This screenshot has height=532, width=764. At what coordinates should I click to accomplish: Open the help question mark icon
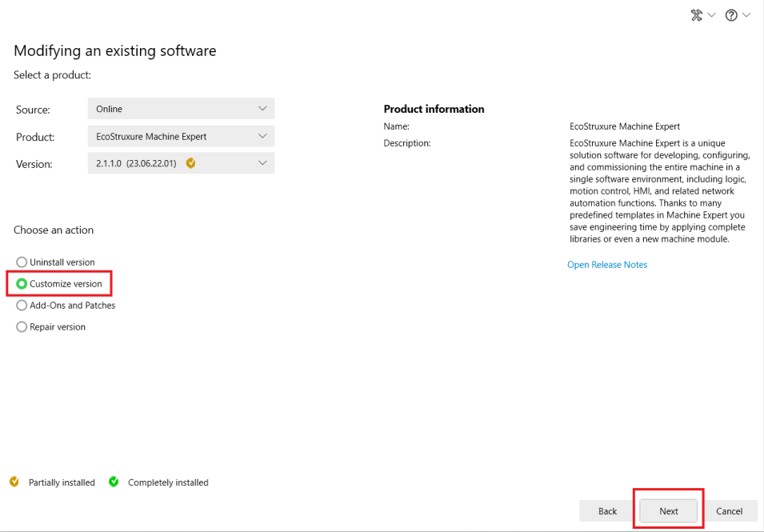tap(731, 15)
